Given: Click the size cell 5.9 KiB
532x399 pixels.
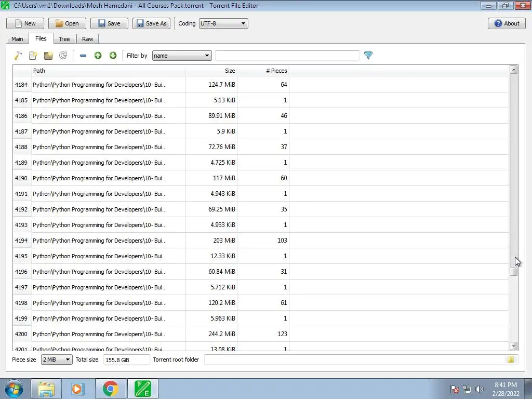Looking at the screenshot, I should [x=211, y=131].
